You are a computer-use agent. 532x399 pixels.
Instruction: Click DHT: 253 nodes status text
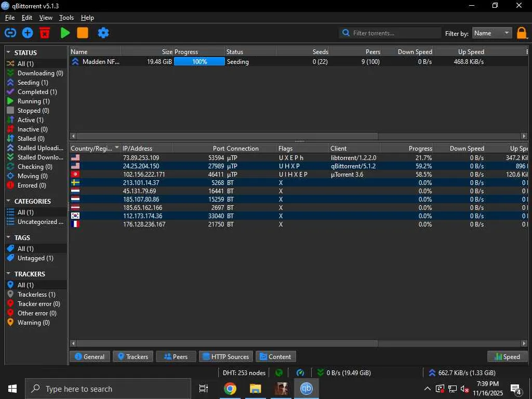tap(244, 373)
